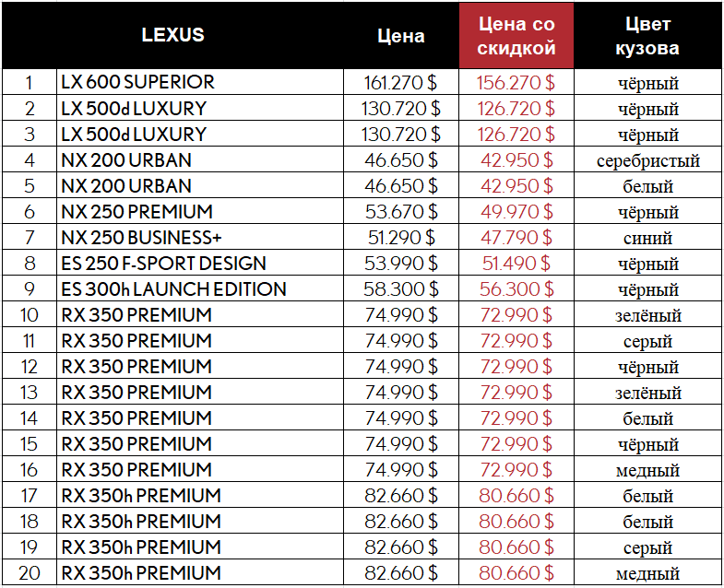
Task: Click the "Цвет кузова" column header
Action: pyautogui.click(x=647, y=36)
